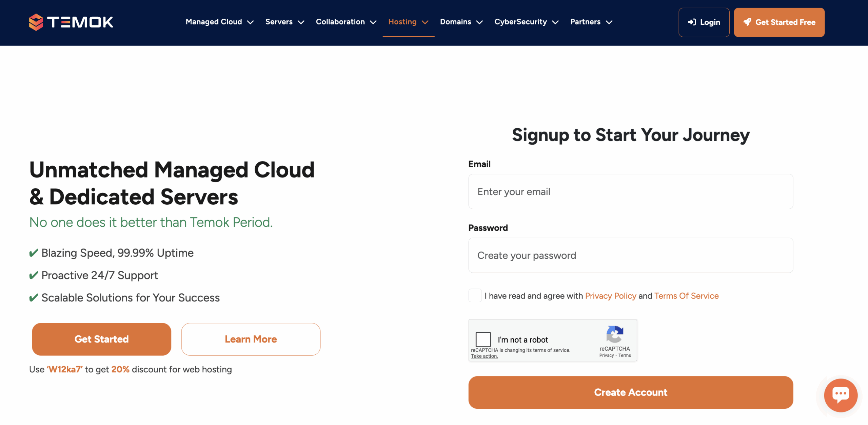Expand the Managed Cloud dropdown chevron
This screenshot has height=425, width=868.
(x=251, y=22)
